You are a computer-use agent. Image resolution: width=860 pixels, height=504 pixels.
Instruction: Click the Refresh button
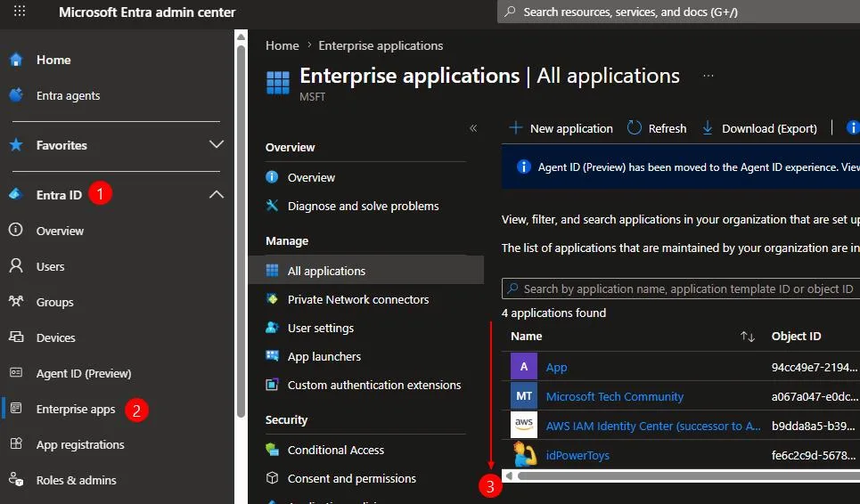pyautogui.click(x=657, y=128)
